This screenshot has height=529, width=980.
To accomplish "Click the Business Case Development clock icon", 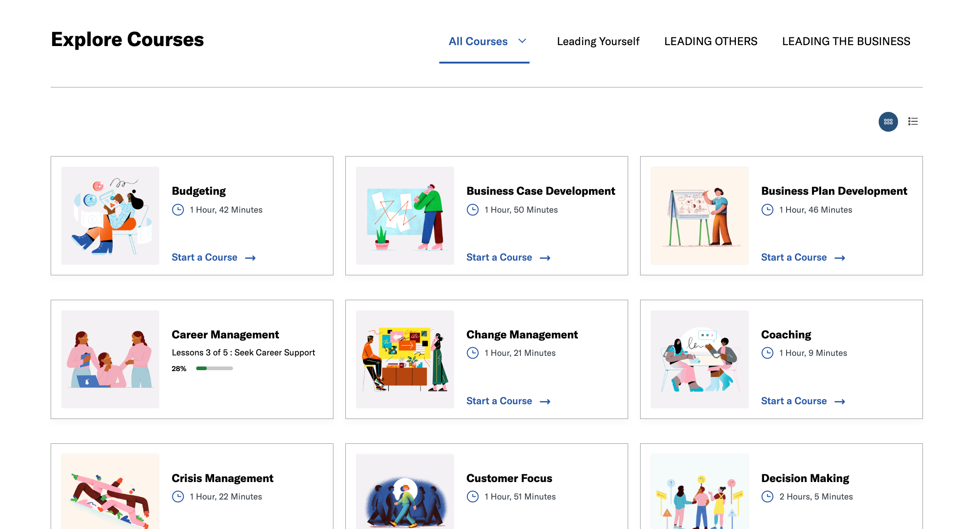I will tap(472, 210).
